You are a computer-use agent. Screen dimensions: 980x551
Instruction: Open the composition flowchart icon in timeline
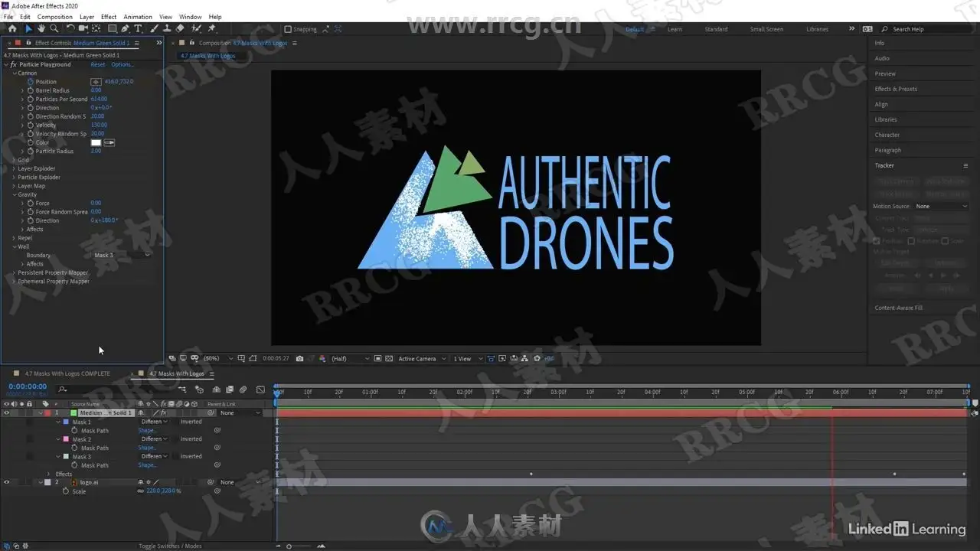(182, 390)
